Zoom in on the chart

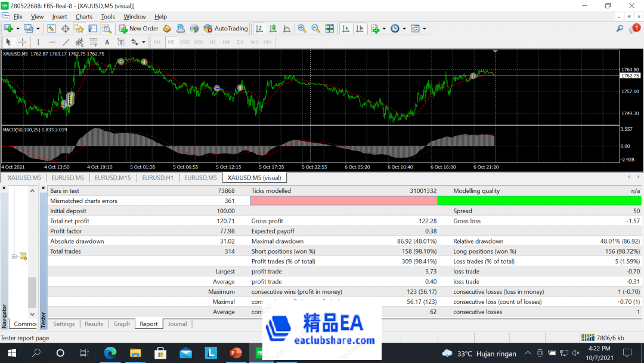tap(302, 29)
